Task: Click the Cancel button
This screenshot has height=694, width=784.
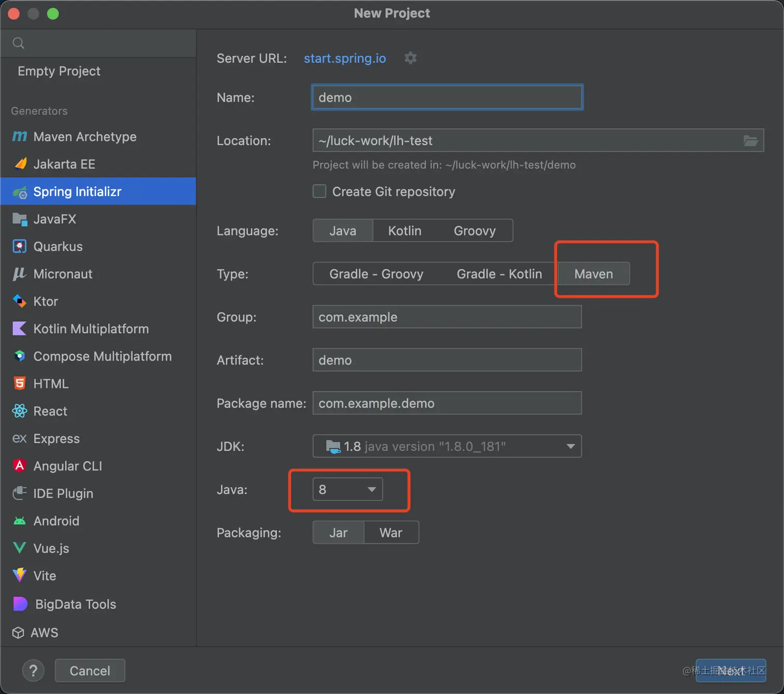Action: point(90,671)
